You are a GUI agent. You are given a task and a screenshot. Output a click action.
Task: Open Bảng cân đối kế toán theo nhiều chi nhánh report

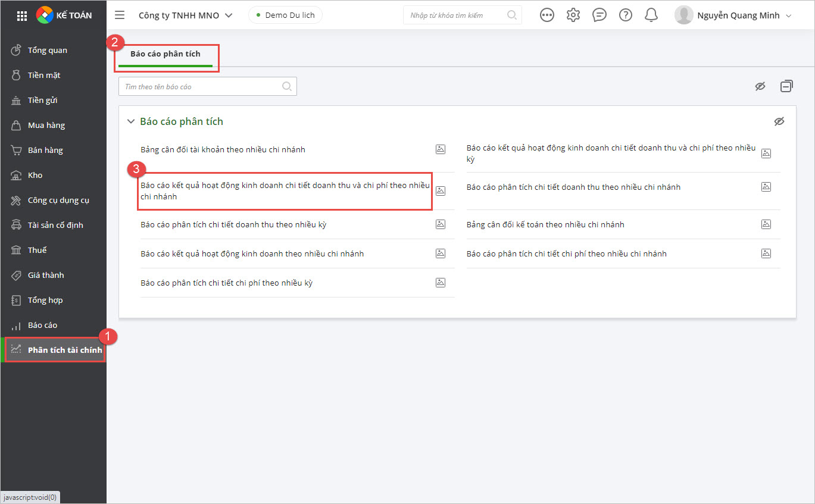click(545, 224)
